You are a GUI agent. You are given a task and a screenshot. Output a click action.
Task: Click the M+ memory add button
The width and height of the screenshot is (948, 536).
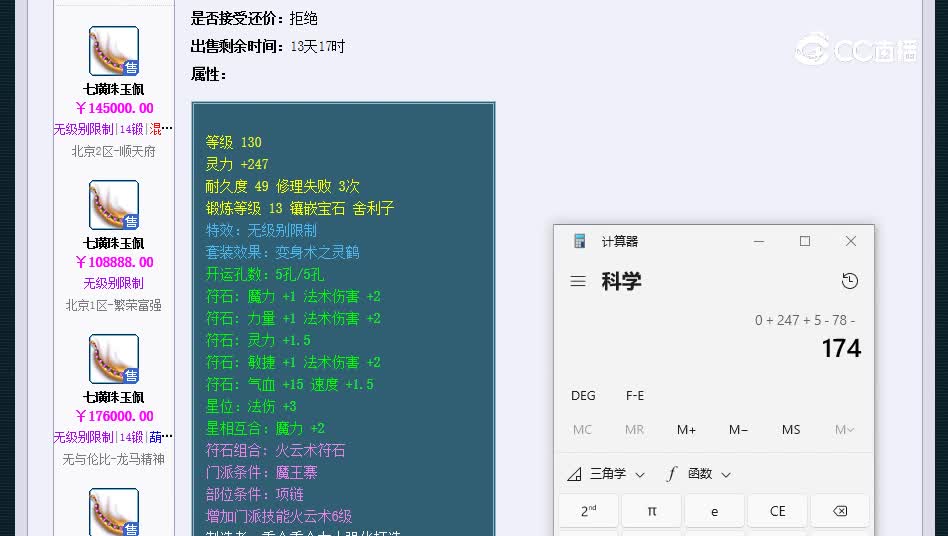[686, 430]
